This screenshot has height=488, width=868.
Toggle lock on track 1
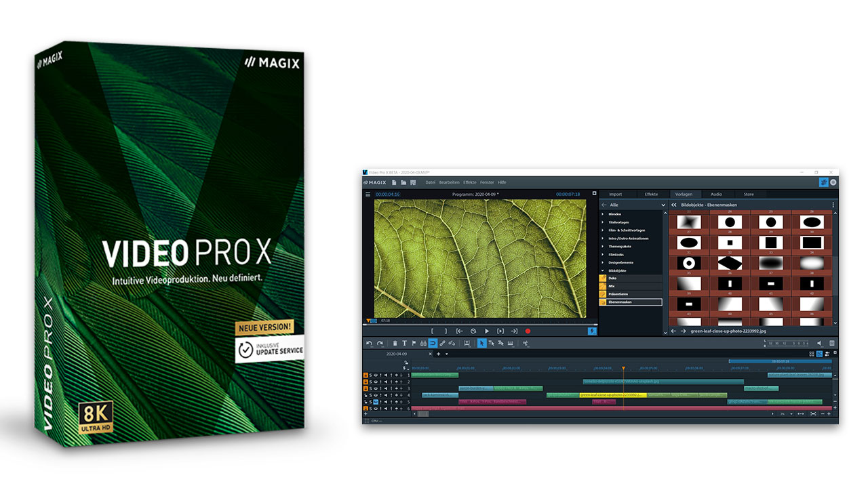click(366, 375)
